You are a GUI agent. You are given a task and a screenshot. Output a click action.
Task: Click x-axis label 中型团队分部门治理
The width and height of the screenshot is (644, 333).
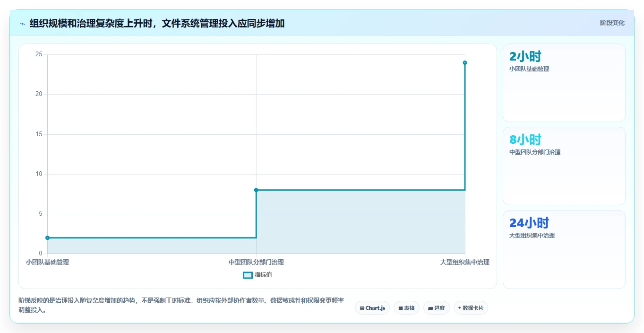(x=256, y=262)
